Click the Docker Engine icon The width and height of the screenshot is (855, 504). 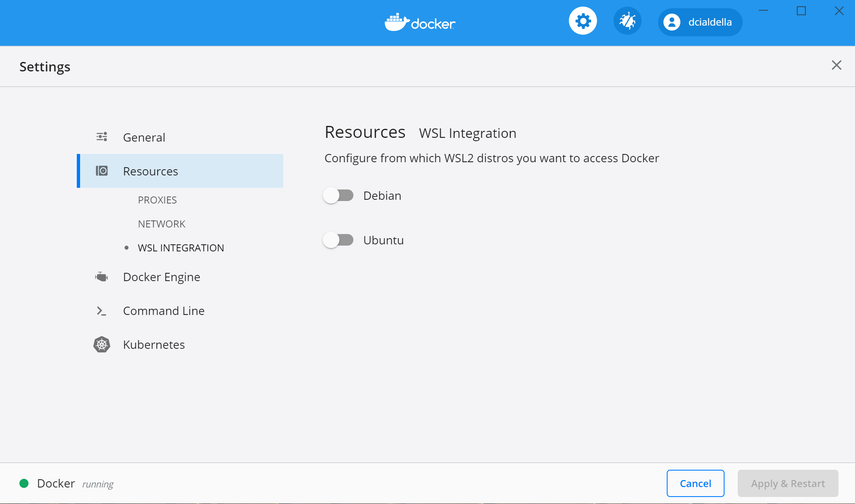tap(102, 277)
